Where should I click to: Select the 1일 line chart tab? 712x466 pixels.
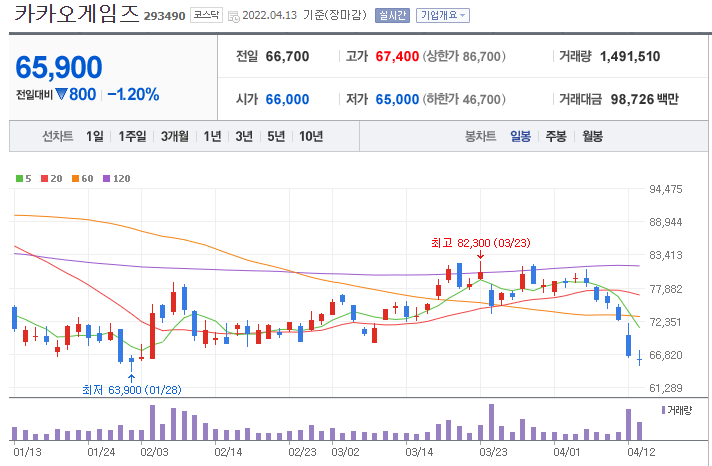click(95, 136)
